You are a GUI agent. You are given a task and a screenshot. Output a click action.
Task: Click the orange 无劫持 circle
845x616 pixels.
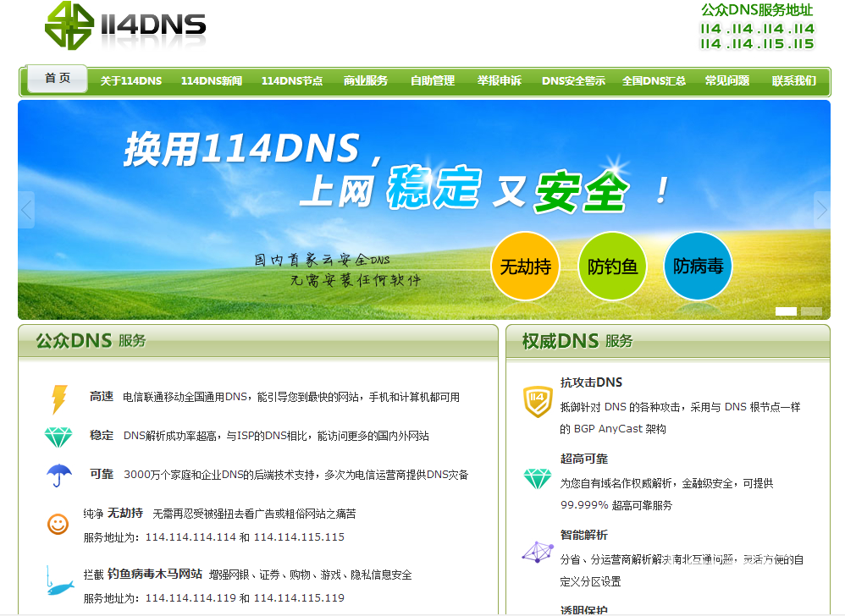coord(526,266)
